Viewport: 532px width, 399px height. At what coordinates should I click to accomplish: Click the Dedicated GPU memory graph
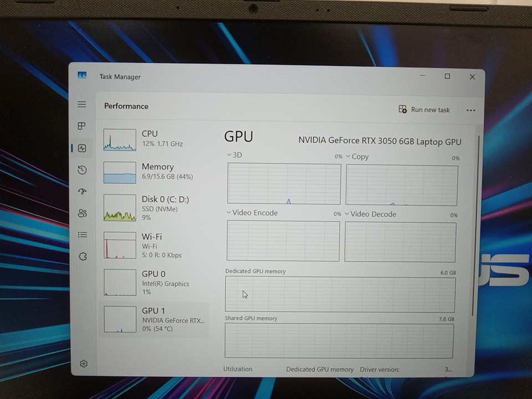pos(340,294)
